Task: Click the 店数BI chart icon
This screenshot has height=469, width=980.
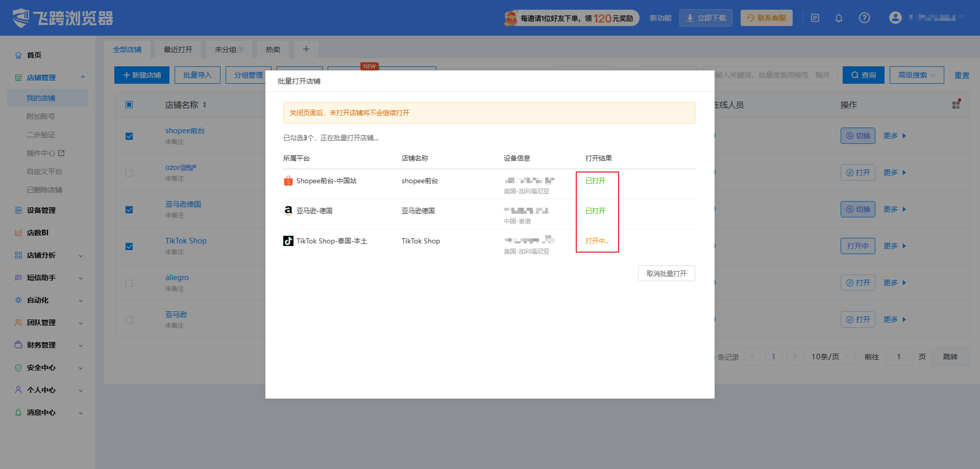Action: (x=18, y=233)
